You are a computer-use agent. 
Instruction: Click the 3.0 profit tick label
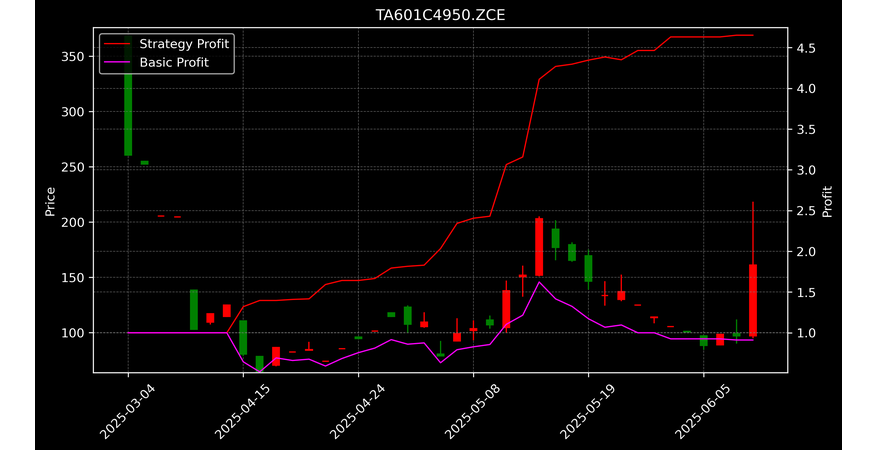click(805, 170)
